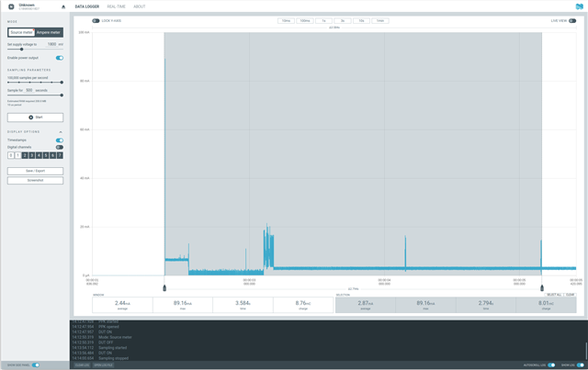
Task: Collapse the Display Options section
Action: pos(61,131)
